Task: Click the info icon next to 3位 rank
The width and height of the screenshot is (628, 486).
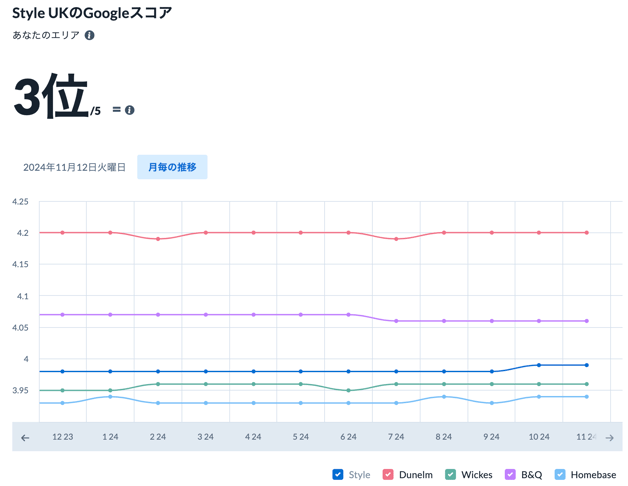Action: coord(129,110)
